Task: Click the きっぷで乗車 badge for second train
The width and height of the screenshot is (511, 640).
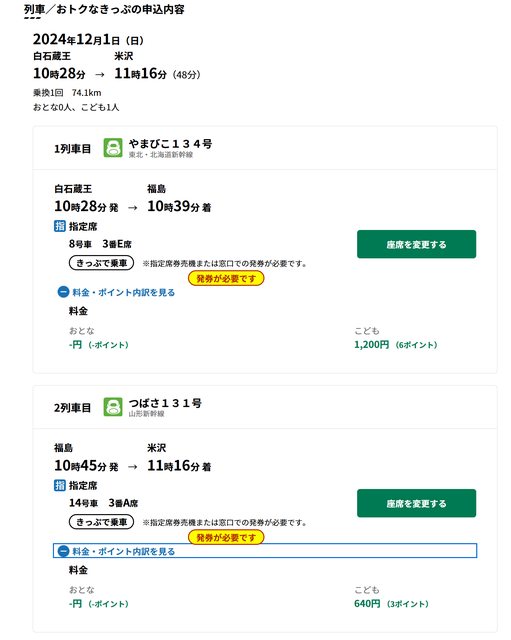Action: (x=101, y=522)
